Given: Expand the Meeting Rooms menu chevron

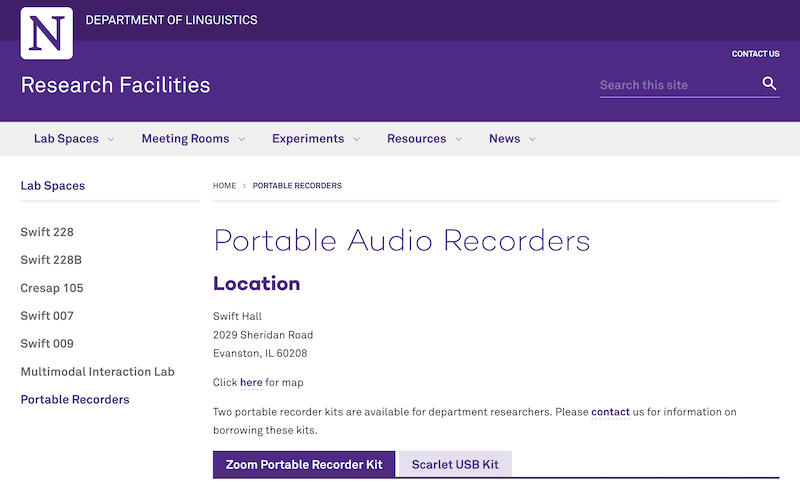Looking at the screenshot, I should (242, 139).
